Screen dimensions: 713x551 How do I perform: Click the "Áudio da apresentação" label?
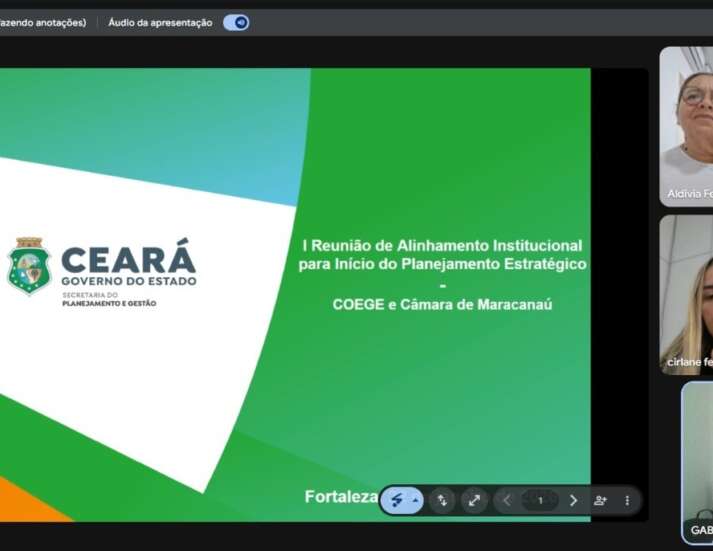pyautogui.click(x=160, y=23)
